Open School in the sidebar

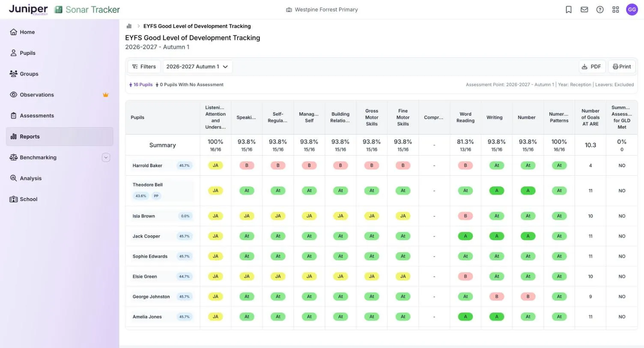[60, 199]
